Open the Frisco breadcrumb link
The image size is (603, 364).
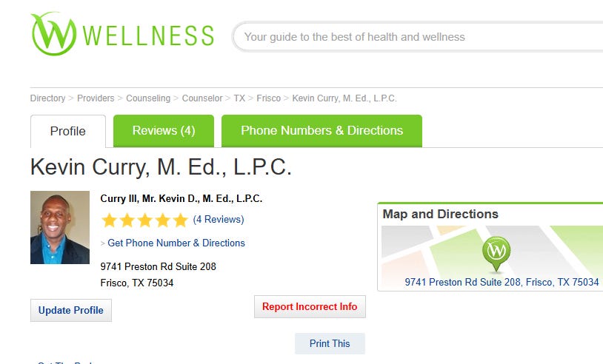pos(268,98)
